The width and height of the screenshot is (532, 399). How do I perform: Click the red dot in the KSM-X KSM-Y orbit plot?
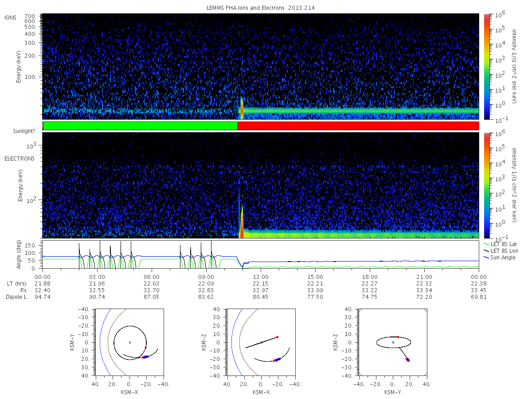tap(145, 347)
